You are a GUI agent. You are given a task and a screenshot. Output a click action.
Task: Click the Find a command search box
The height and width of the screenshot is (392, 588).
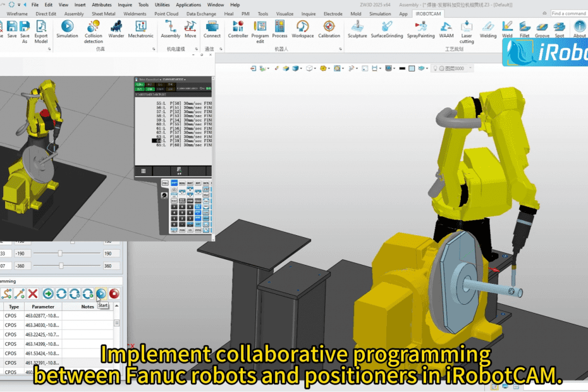click(569, 13)
